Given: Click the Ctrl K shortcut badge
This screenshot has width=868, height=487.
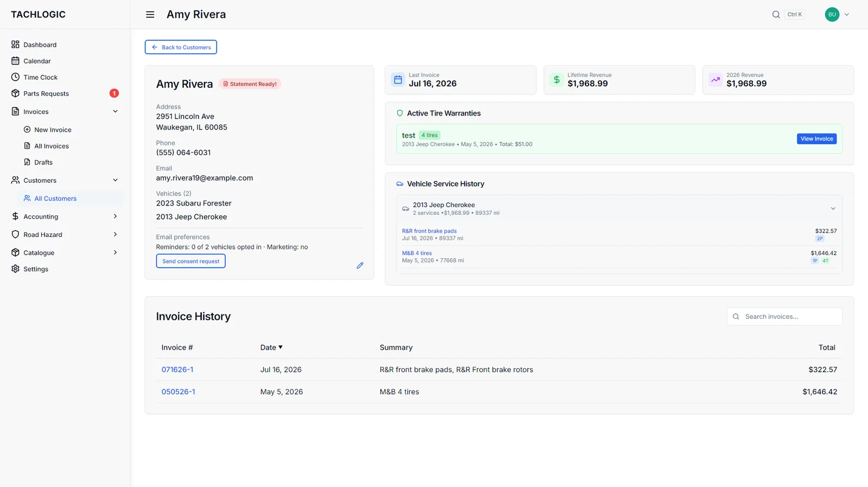Looking at the screenshot, I should (794, 15).
